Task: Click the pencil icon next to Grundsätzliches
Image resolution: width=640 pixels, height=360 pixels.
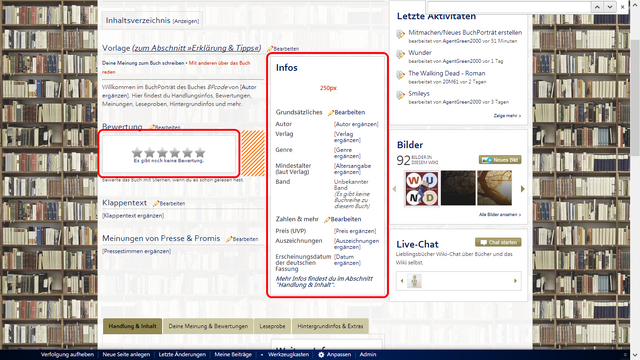Action: [x=331, y=113]
